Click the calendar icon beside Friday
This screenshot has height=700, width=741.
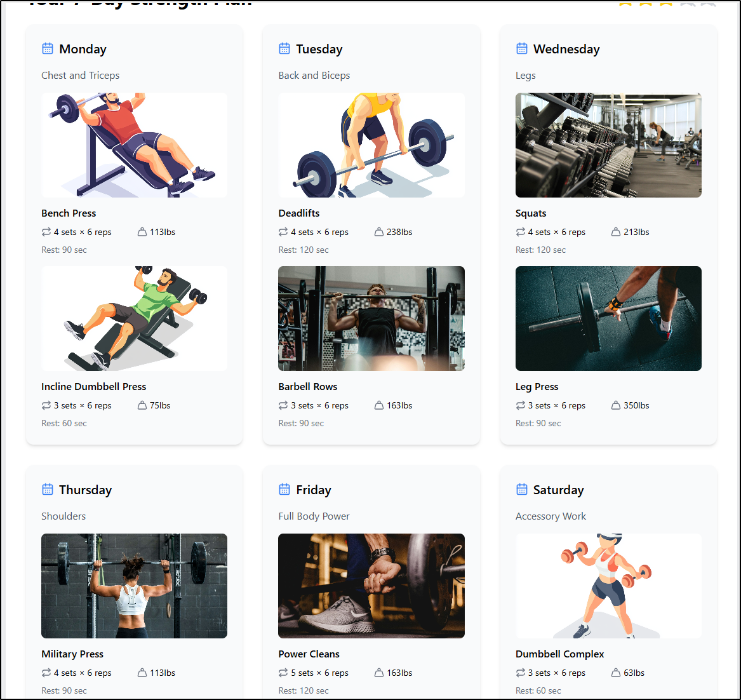tap(284, 489)
